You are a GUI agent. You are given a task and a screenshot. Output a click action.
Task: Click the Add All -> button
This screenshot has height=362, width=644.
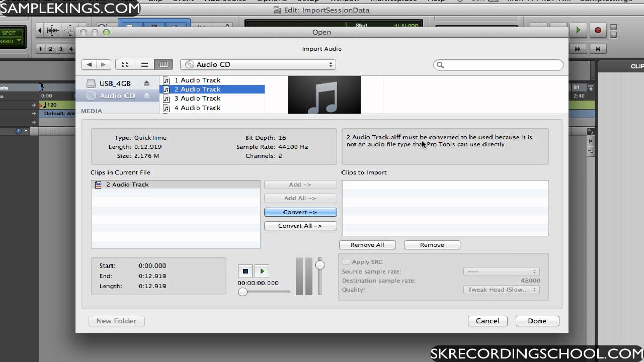(300, 198)
